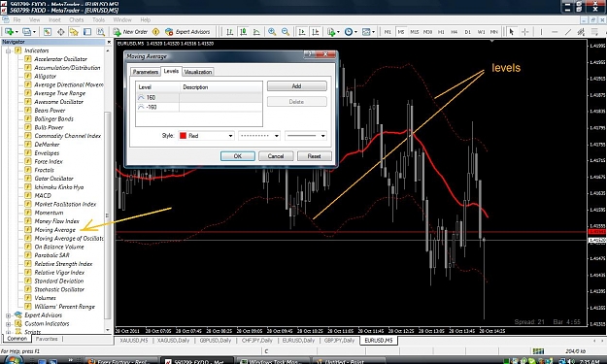
Task: Select the vertical line tool
Action: [x=541, y=32]
